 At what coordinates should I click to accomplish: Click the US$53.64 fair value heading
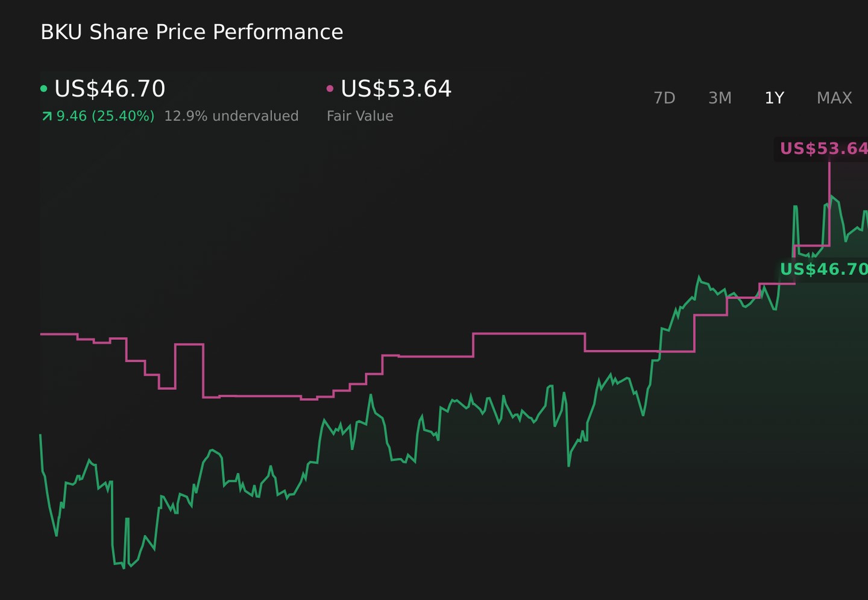396,89
